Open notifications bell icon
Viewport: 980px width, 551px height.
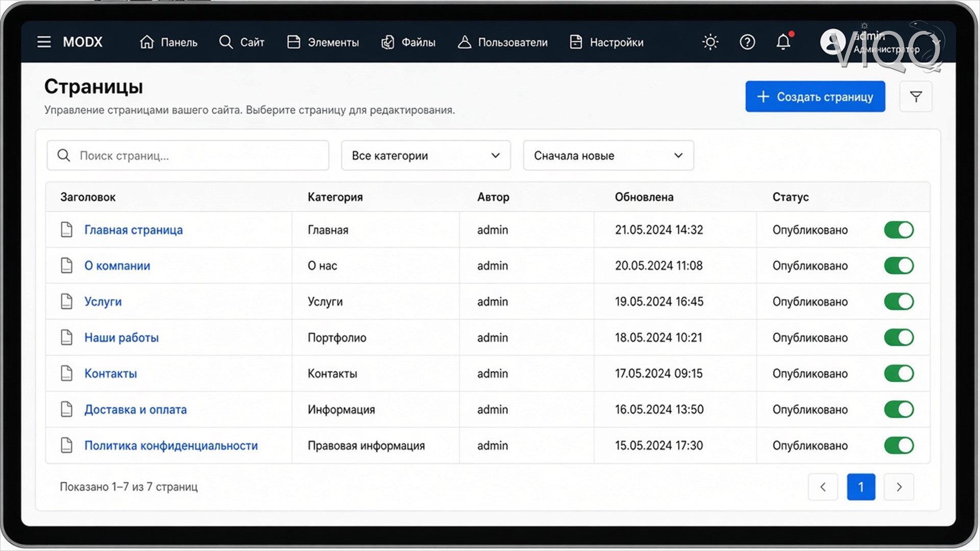pyautogui.click(x=783, y=41)
